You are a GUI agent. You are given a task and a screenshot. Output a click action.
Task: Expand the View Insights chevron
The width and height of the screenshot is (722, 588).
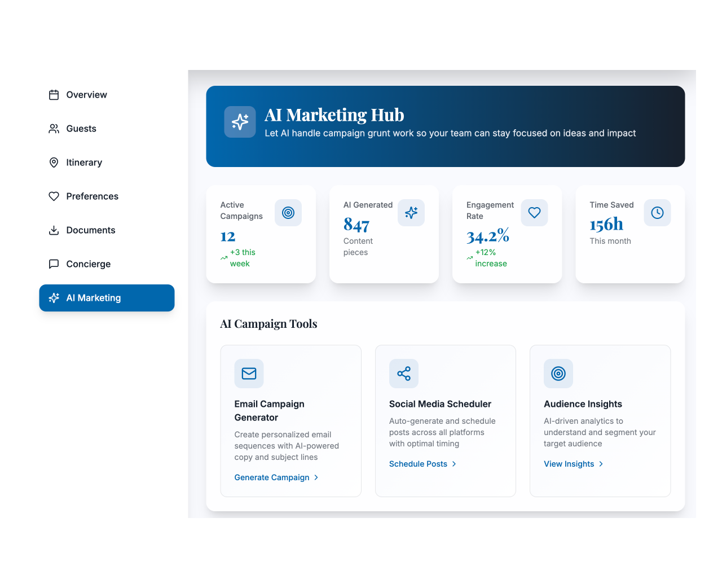(601, 464)
